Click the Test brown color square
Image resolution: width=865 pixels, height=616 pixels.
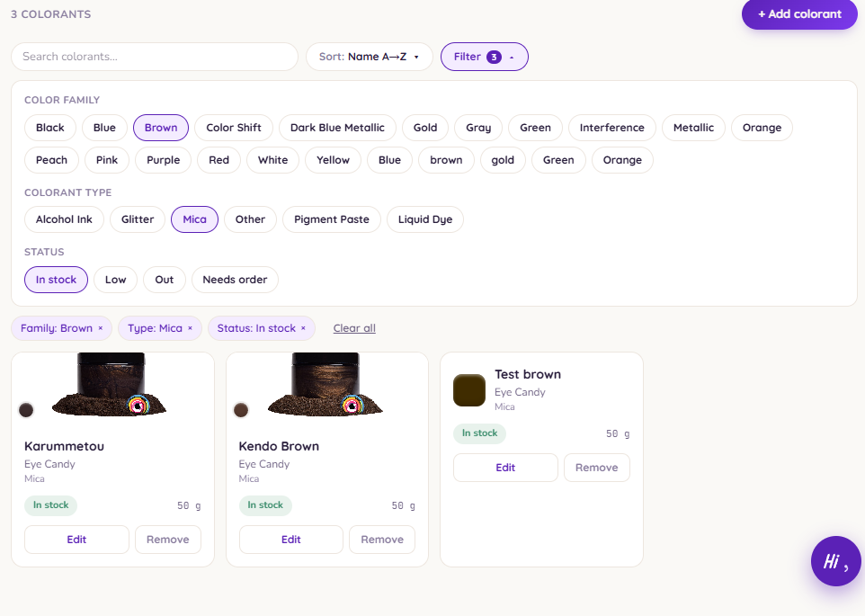468,390
